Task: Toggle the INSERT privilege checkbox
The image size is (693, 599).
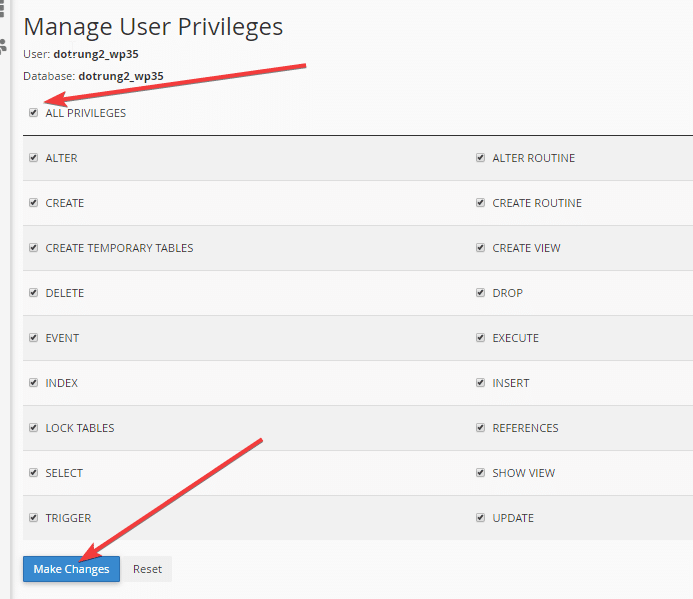Action: [x=481, y=383]
